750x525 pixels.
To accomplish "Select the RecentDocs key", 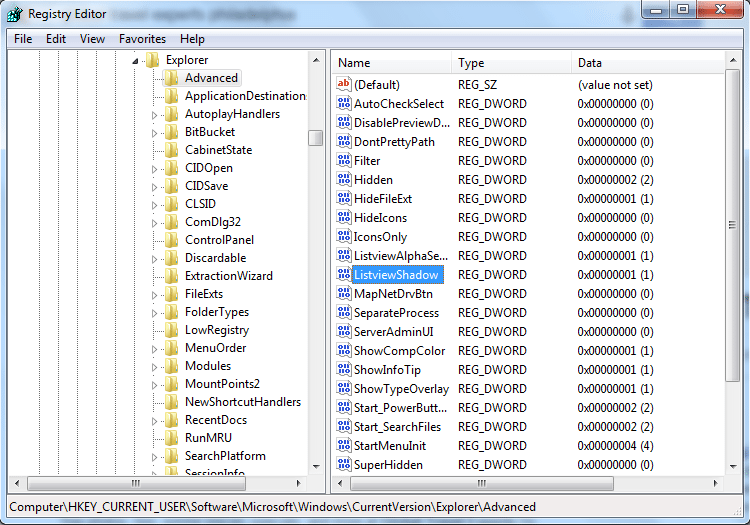I will (x=216, y=420).
